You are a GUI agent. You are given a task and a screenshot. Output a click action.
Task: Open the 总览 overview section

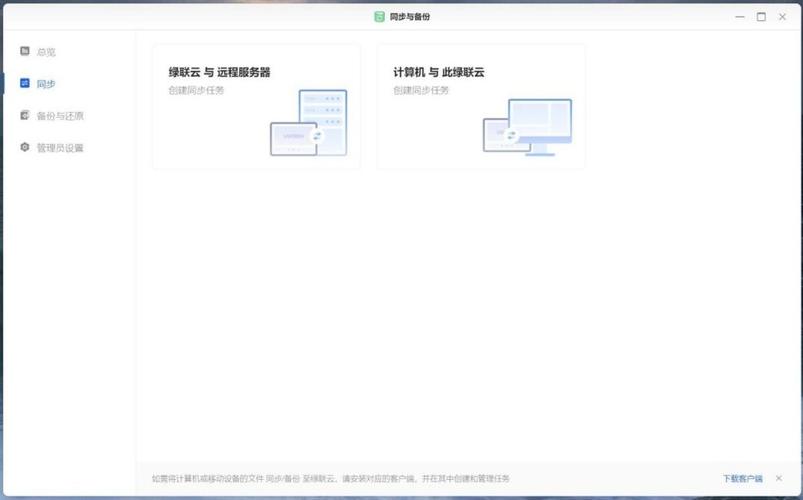(x=46, y=52)
